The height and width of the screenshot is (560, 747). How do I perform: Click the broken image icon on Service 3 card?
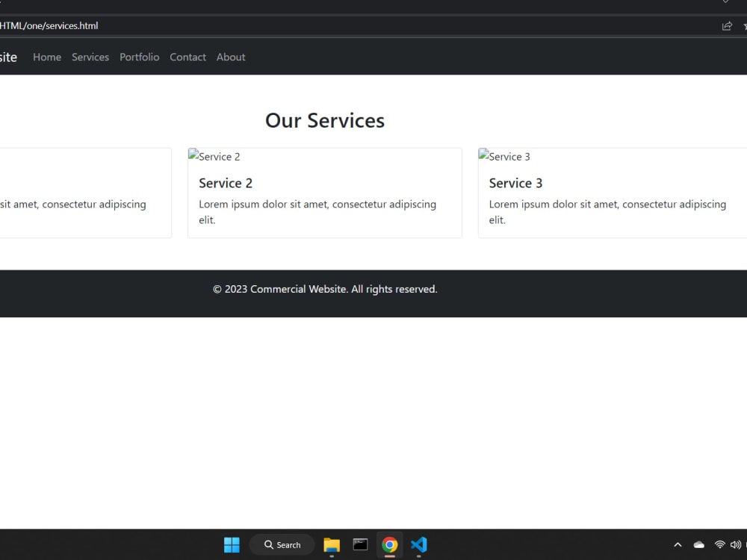(x=483, y=156)
